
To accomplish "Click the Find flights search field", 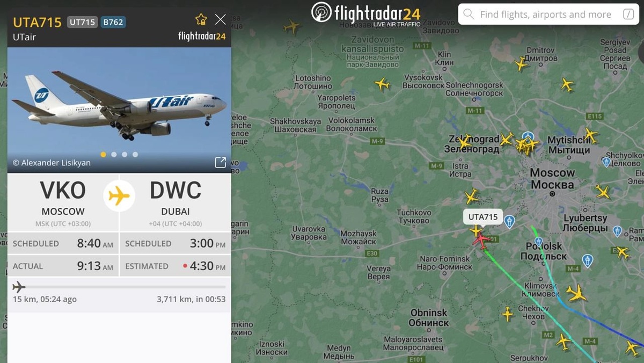I will pos(549,14).
